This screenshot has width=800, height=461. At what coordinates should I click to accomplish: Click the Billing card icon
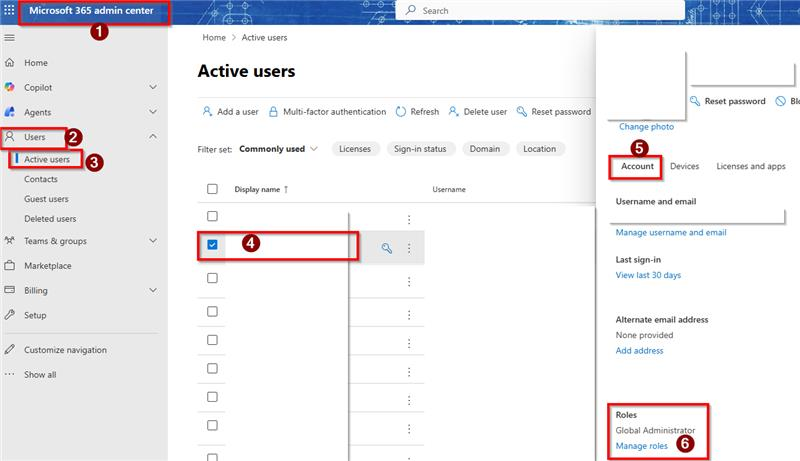[9, 290]
